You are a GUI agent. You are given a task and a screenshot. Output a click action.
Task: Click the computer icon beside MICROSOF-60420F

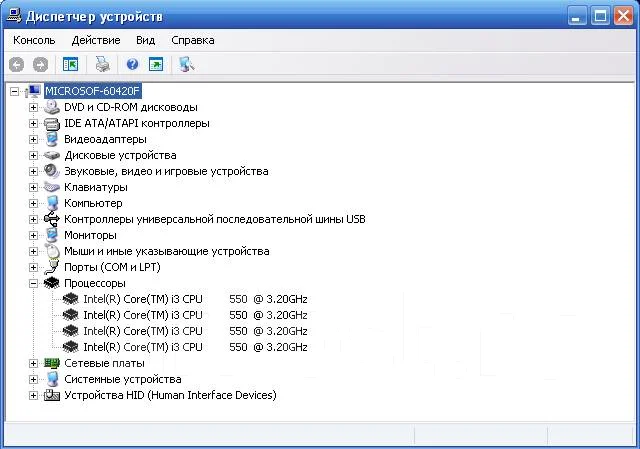[x=33, y=91]
